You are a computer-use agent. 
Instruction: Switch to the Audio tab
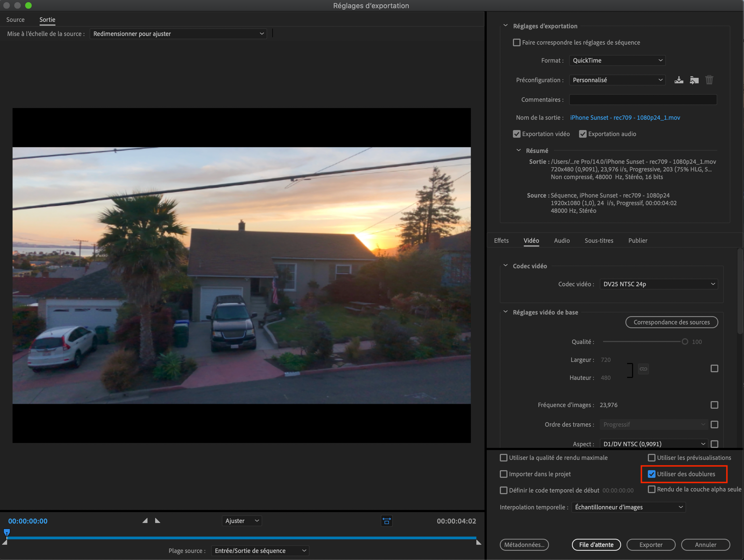(x=561, y=241)
